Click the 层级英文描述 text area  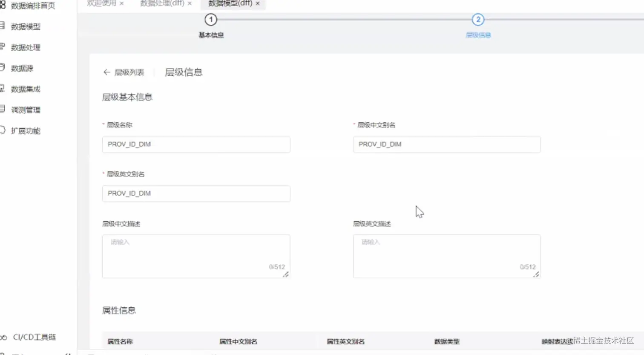pos(447,256)
